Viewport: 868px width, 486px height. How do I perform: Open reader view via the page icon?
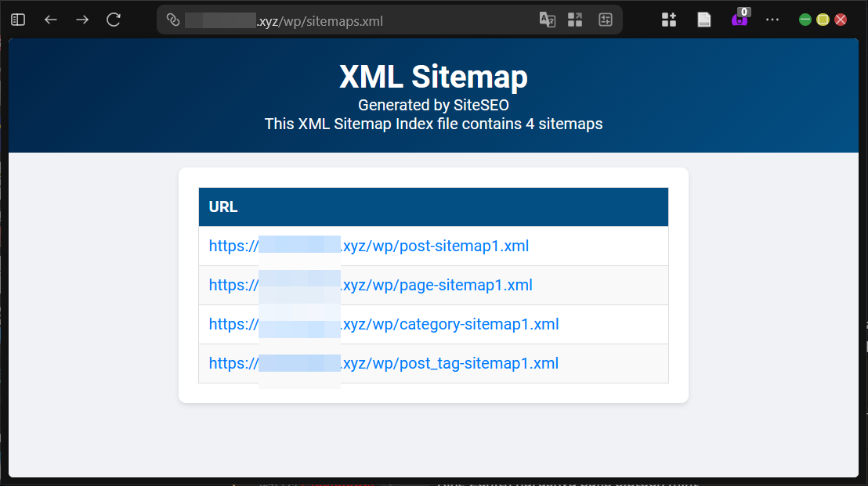pos(703,20)
